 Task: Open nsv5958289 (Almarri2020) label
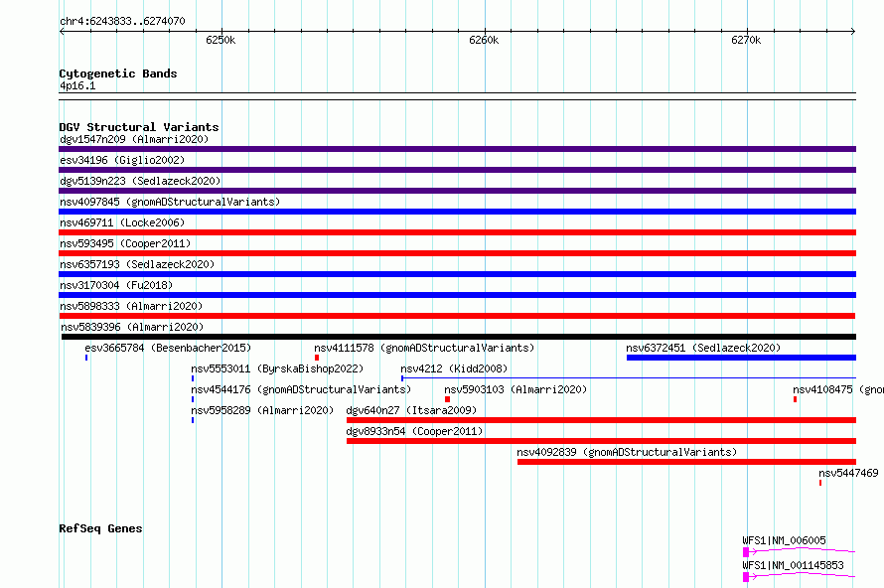[x=262, y=410]
